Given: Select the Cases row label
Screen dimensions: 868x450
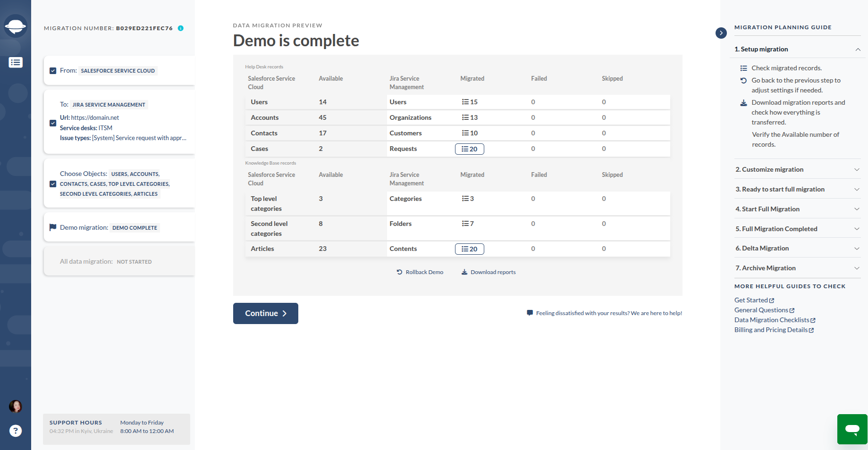Looking at the screenshot, I should (x=259, y=149).
